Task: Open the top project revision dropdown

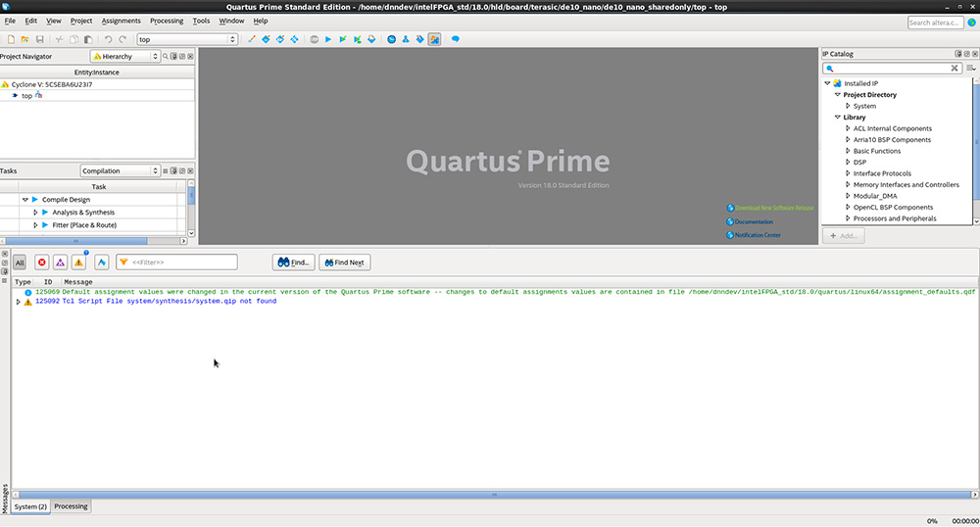Action: coord(187,39)
